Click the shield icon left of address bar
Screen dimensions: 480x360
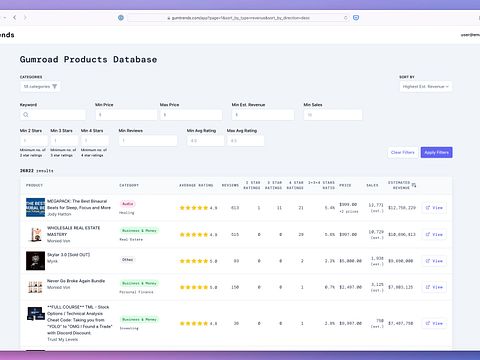tap(121, 18)
